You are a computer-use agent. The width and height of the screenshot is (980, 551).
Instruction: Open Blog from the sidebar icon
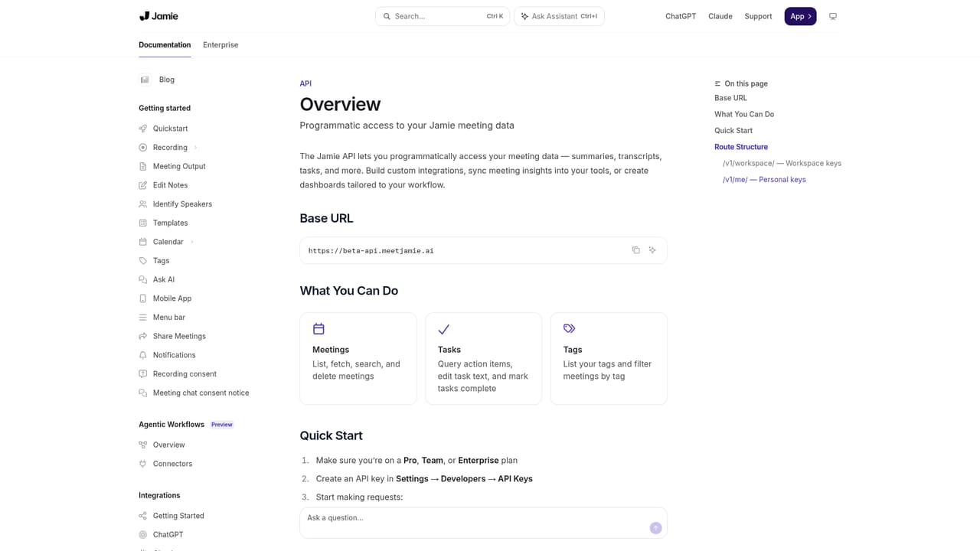145,80
